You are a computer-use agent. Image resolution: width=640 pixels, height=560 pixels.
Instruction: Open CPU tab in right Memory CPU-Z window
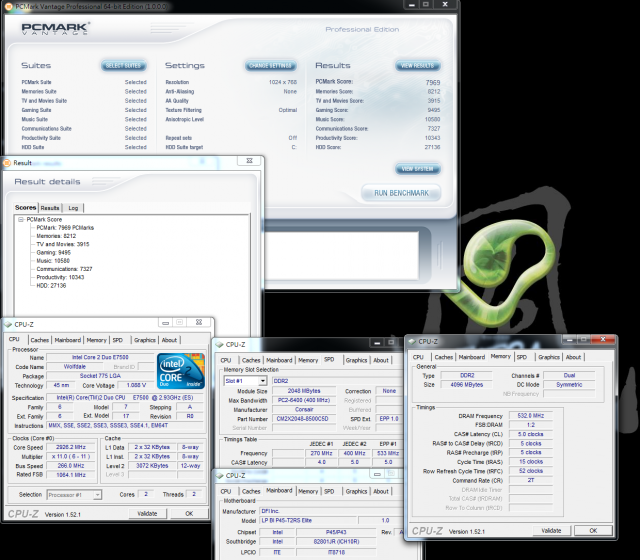click(418, 357)
